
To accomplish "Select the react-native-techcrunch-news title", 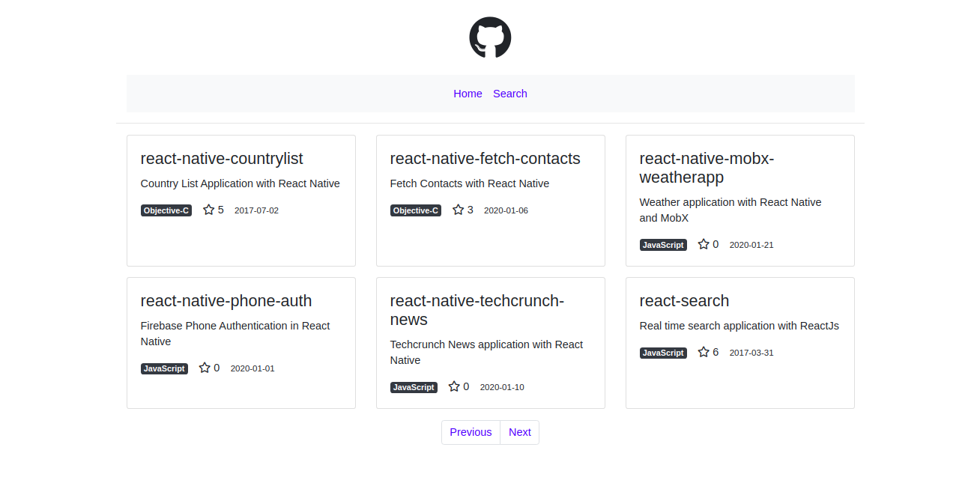I will point(477,310).
